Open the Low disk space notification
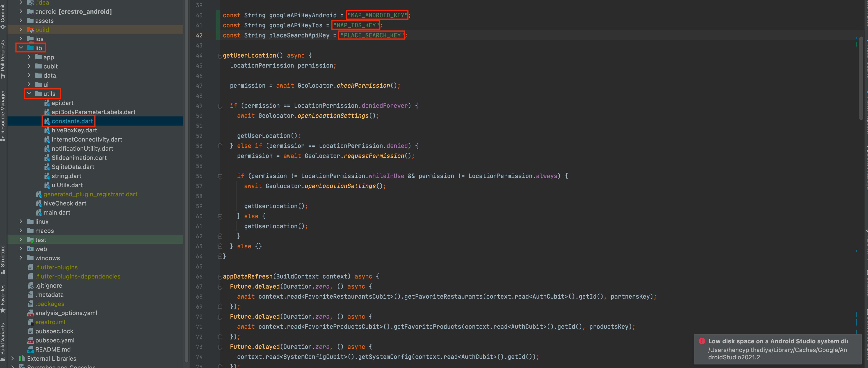 tap(778, 349)
